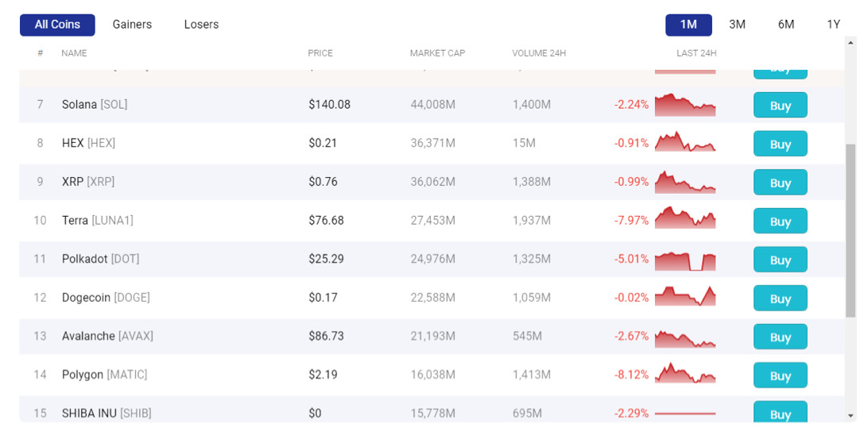Sort by Market Cap column header
The height and width of the screenshot is (432, 868).
point(437,53)
